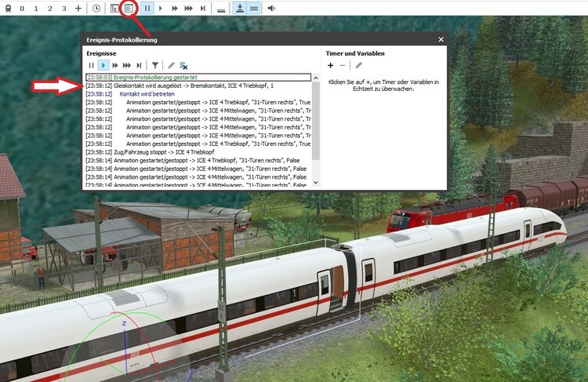Toggle the snap-to-ground download-style icon

pos(240,8)
